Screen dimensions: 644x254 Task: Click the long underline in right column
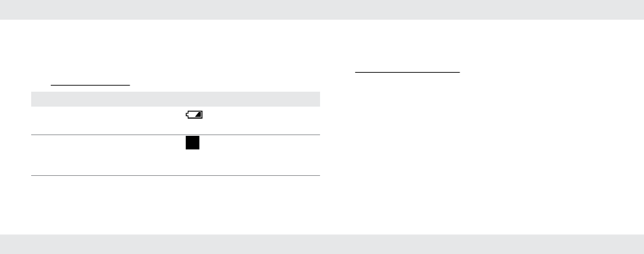point(407,73)
